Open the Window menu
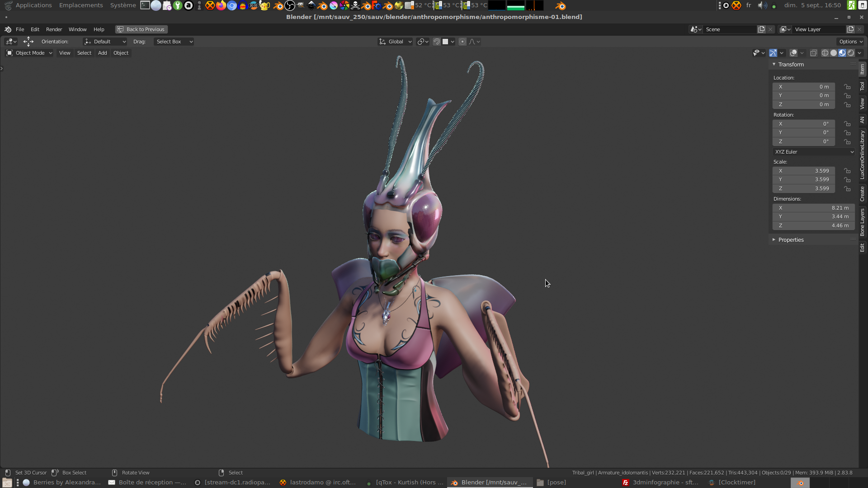868x488 pixels. pyautogui.click(x=77, y=29)
